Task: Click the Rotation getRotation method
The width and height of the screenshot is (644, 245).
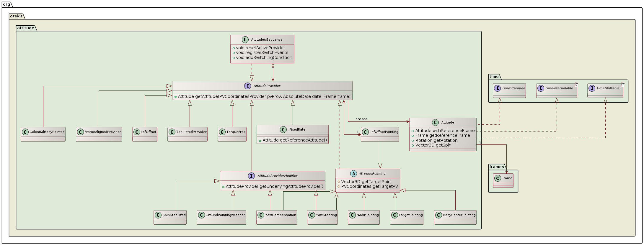Action: [436, 140]
